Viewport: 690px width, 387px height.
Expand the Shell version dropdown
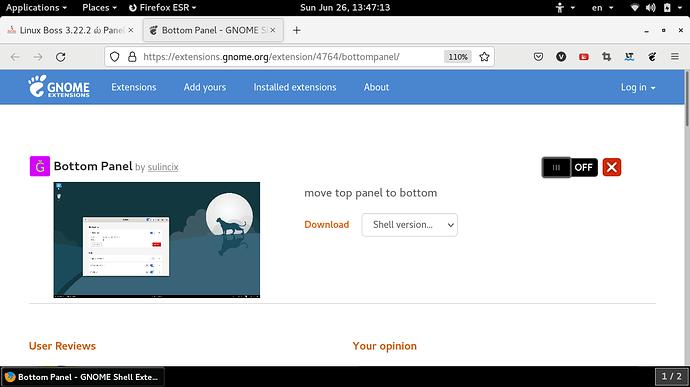coord(409,225)
